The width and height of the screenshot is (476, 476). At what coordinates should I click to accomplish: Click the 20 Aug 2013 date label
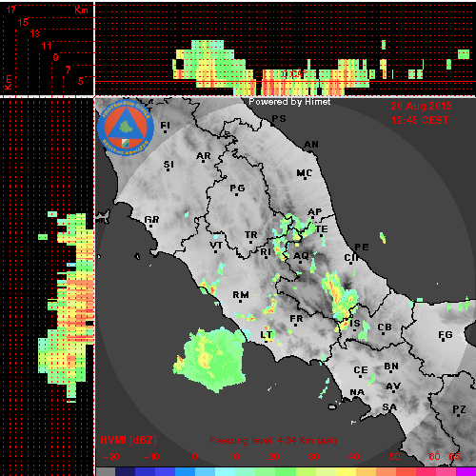click(421, 106)
